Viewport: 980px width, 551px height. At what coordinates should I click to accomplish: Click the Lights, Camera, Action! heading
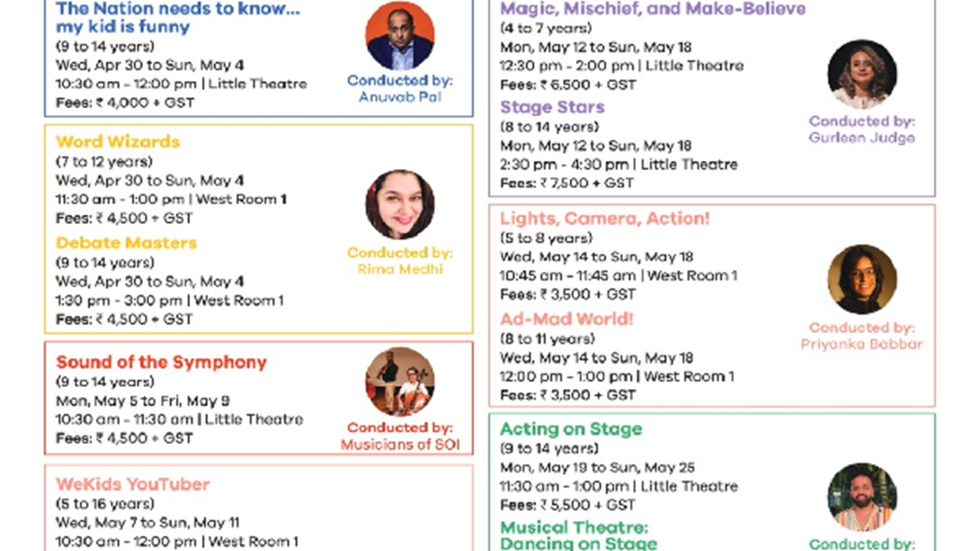pos(604,219)
